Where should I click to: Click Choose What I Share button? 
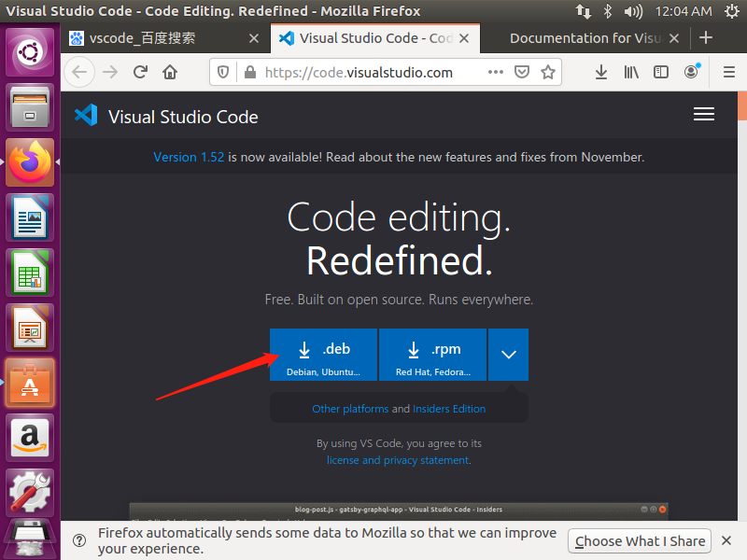640,541
